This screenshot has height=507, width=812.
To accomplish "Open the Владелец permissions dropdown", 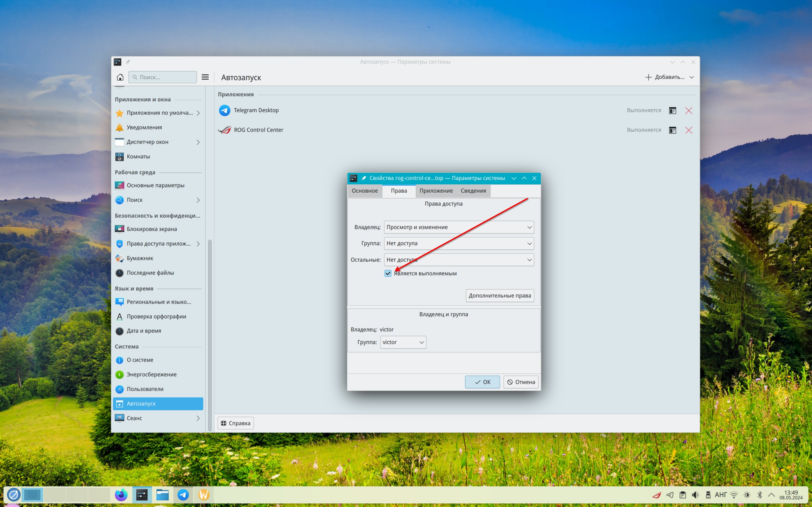I will (459, 227).
